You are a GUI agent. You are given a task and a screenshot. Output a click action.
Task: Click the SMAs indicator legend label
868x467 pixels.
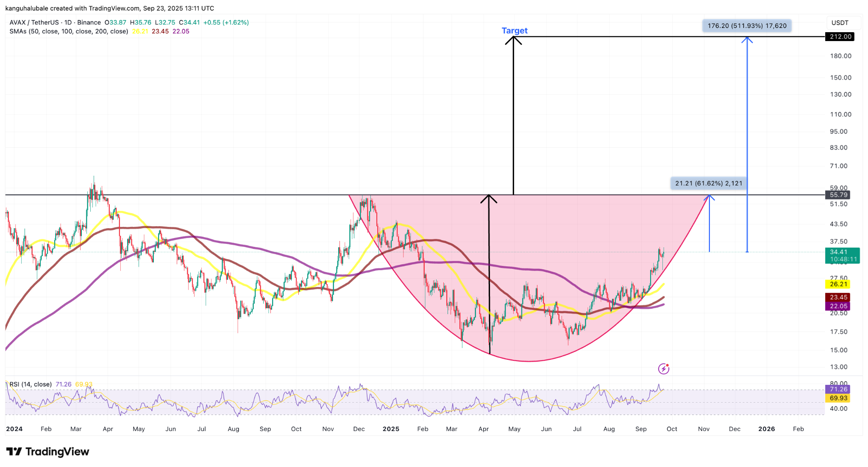[x=69, y=31]
